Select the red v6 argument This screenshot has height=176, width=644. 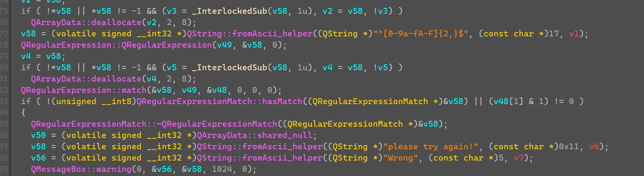pos(594,147)
